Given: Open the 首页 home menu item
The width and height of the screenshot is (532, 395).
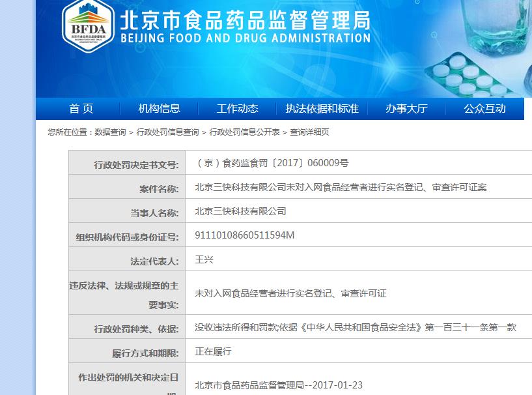Looking at the screenshot, I should coord(81,109).
